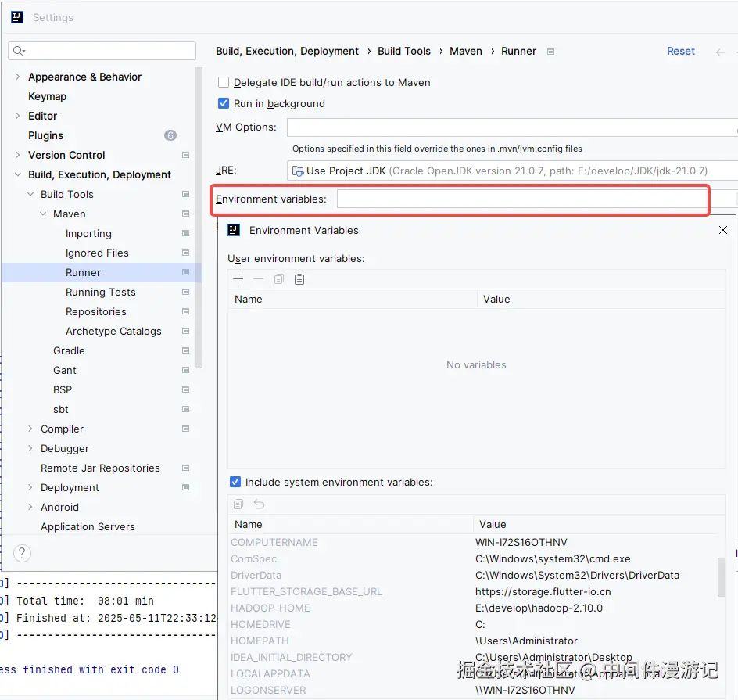Click project icon on Importing row
738x700 pixels.
click(185, 234)
